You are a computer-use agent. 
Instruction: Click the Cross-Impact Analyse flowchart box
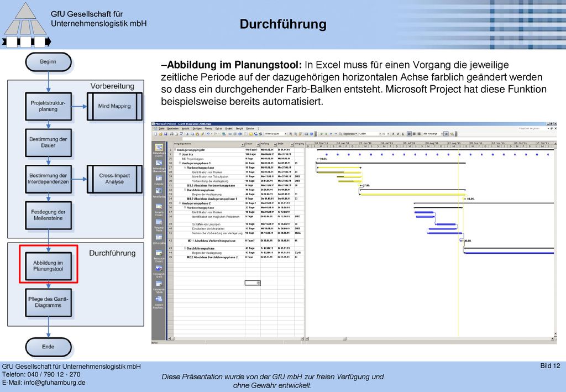coord(114,179)
